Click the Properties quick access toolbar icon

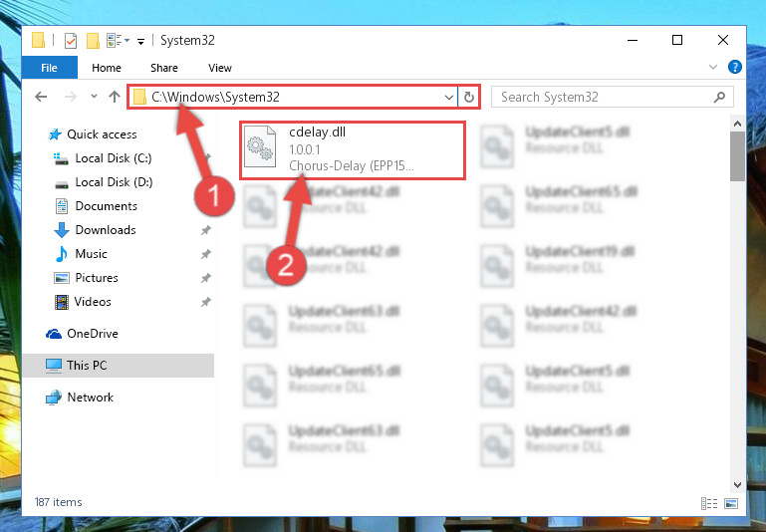click(x=71, y=40)
